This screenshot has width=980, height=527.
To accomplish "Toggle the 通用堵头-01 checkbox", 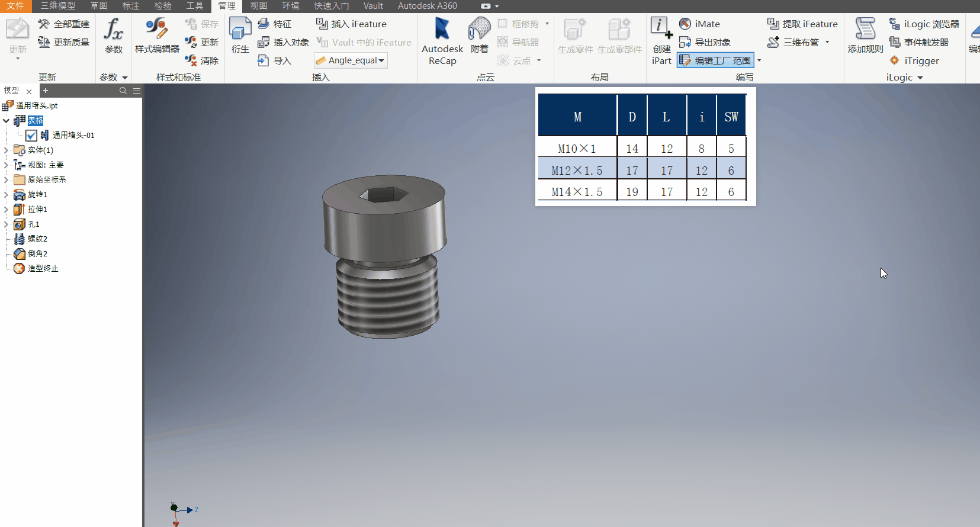I will pyautogui.click(x=31, y=136).
